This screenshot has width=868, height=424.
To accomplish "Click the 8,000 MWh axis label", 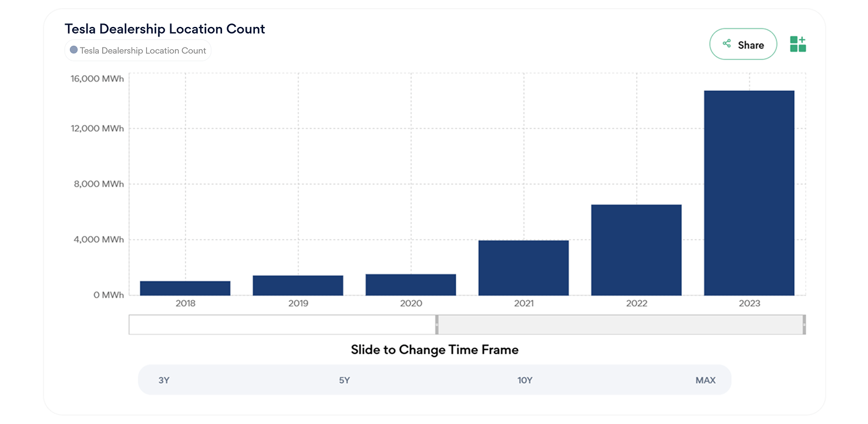I will coord(100,184).
